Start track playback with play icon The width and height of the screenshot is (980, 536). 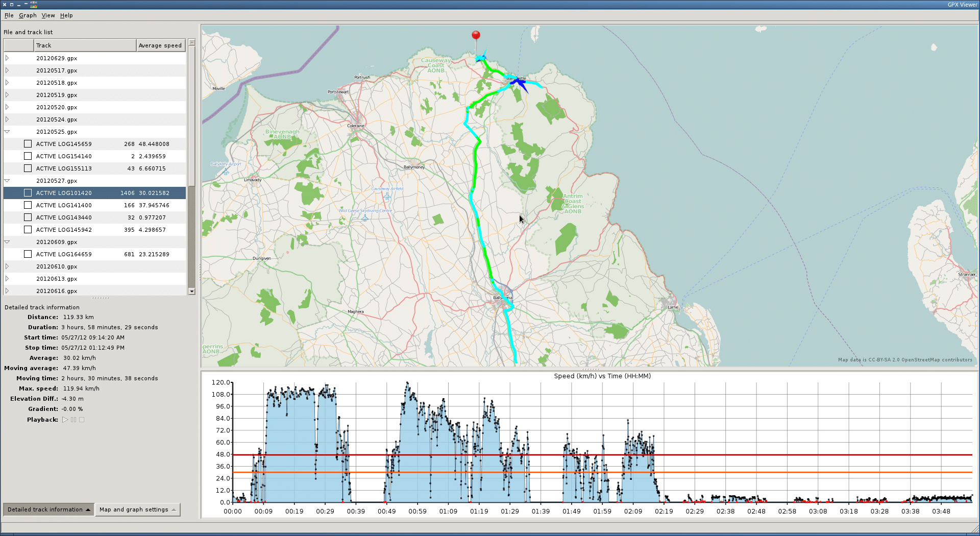coord(65,420)
